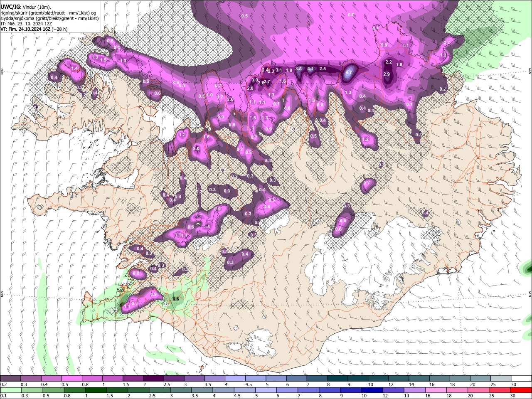Click the 'slydda/snjókoma' legend description line
This screenshot has height=399, width=532.
(49, 18)
